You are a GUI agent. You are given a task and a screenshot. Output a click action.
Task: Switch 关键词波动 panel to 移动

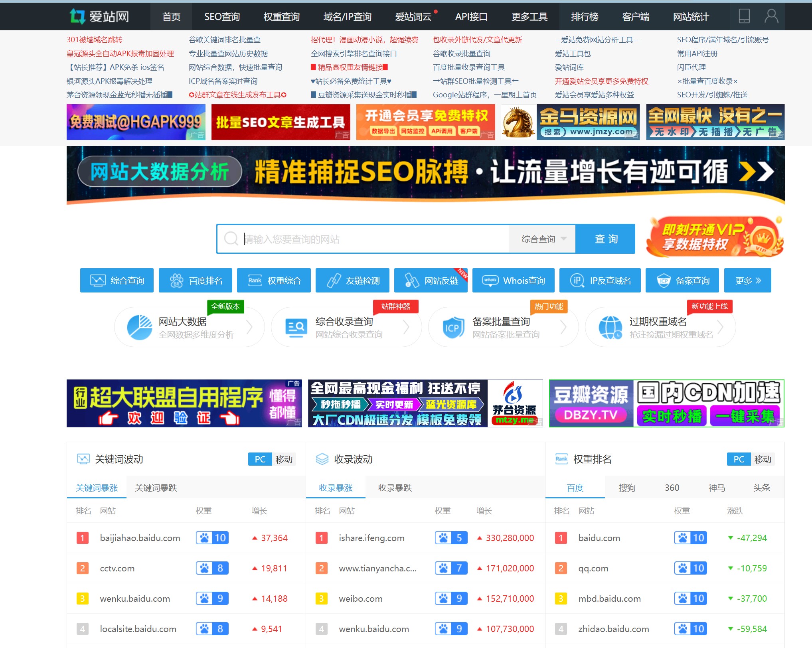[x=284, y=459]
